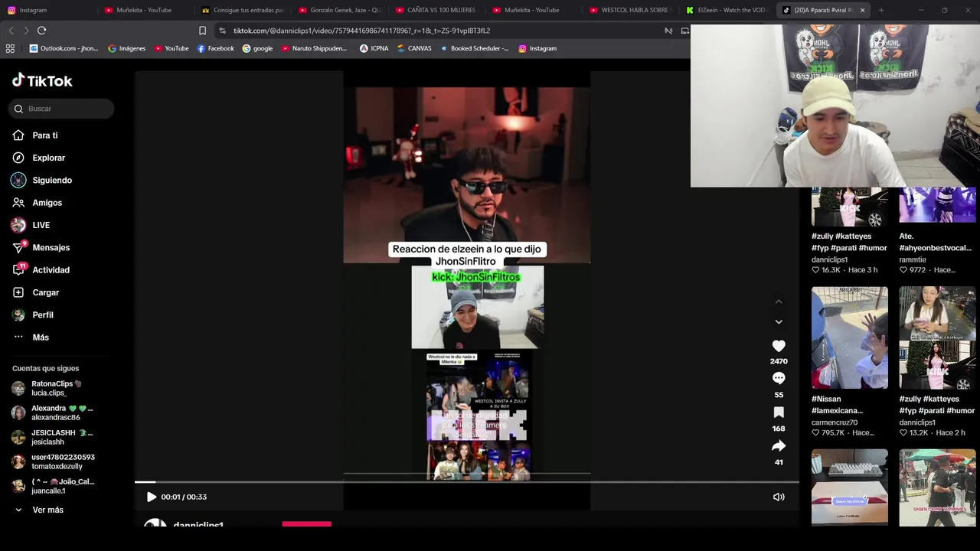The image size is (980, 551).
Task: Click the TikTok logo
Action: pos(42,80)
